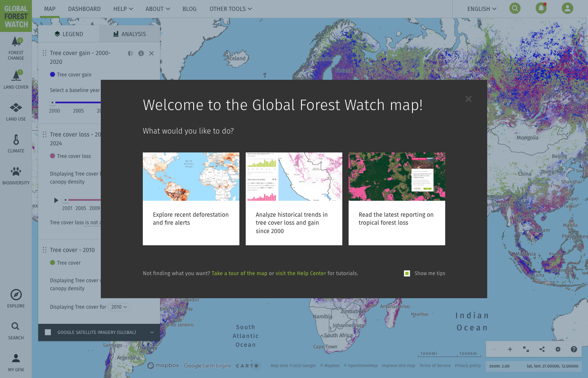Change the Tree cover year from 2010

coord(119,307)
